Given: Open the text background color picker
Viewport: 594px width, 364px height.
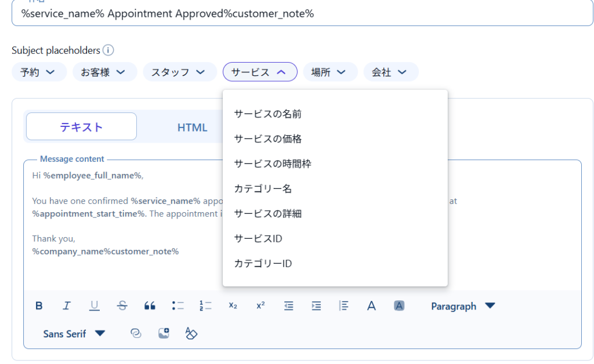Looking at the screenshot, I should point(399,306).
